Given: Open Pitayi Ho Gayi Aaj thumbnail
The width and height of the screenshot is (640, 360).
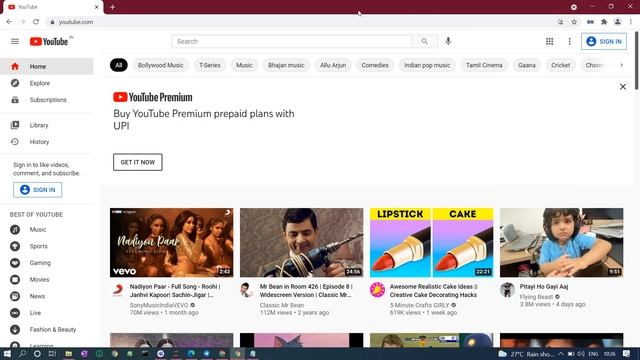Looking at the screenshot, I should click(x=562, y=243).
